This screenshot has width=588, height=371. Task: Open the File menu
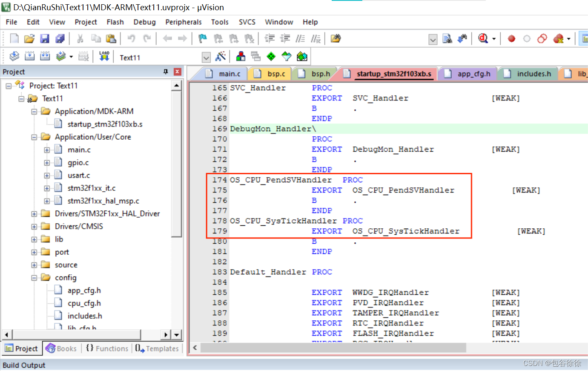tap(11, 22)
